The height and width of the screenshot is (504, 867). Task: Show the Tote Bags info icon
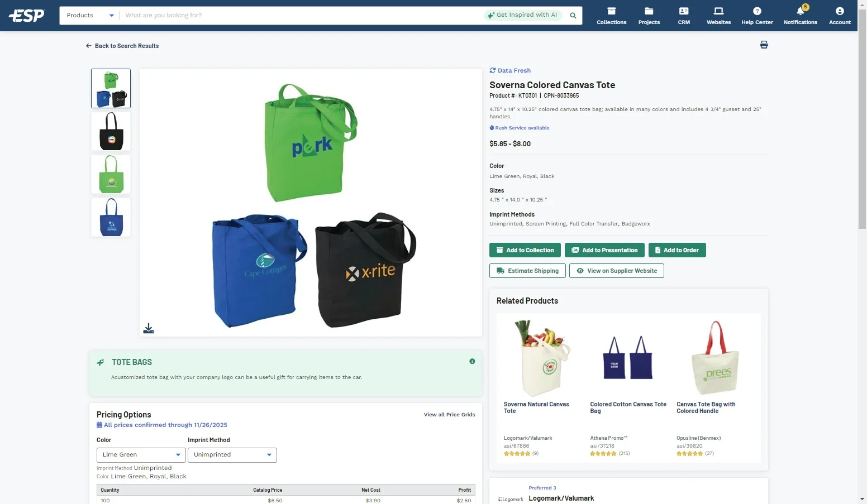(472, 361)
